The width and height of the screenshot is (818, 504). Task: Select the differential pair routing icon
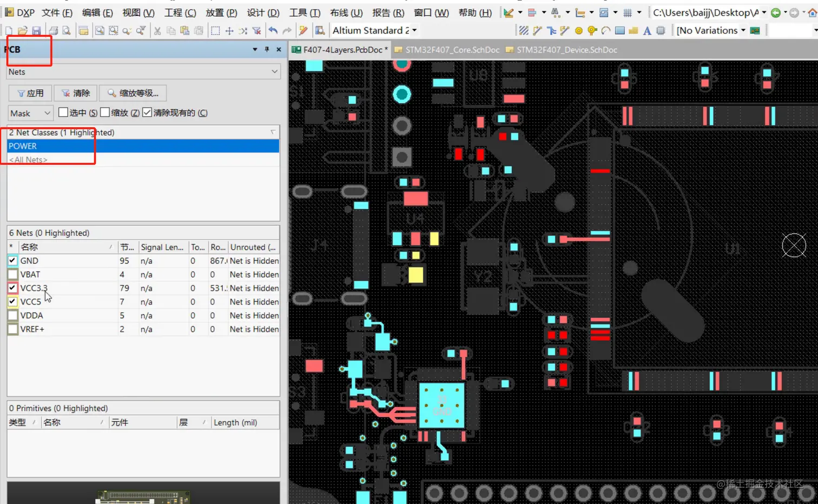[x=565, y=31]
